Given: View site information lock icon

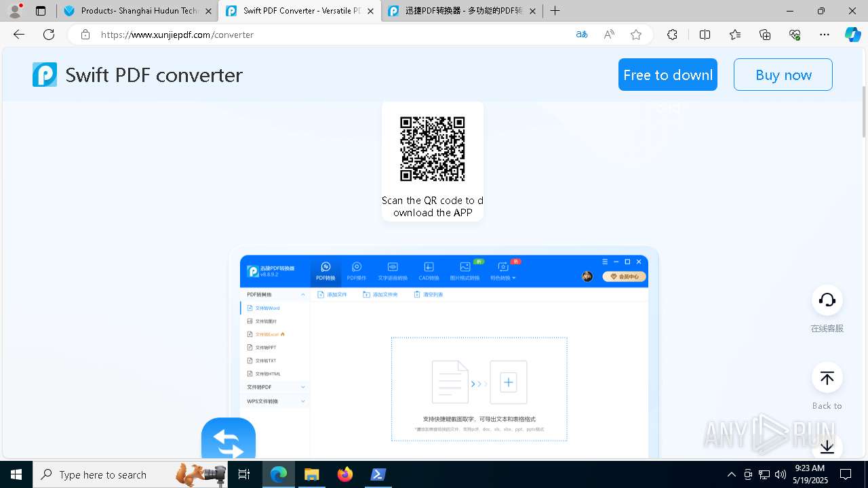Looking at the screenshot, I should (85, 35).
